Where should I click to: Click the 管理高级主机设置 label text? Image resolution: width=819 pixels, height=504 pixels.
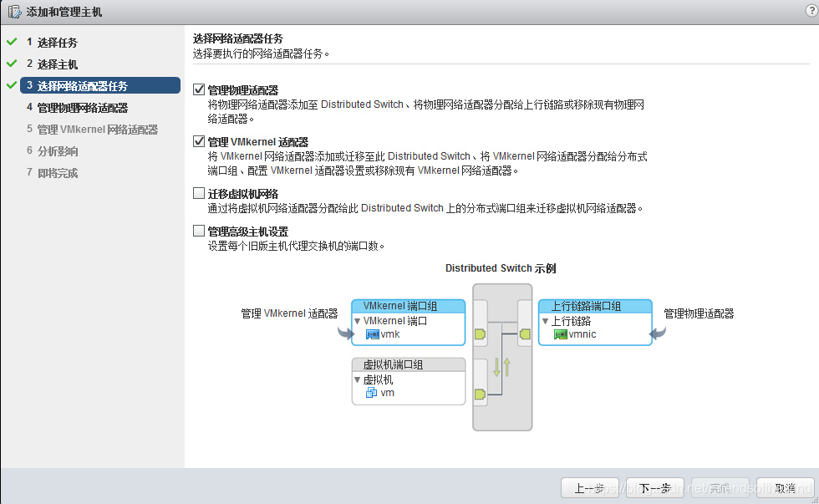(248, 232)
